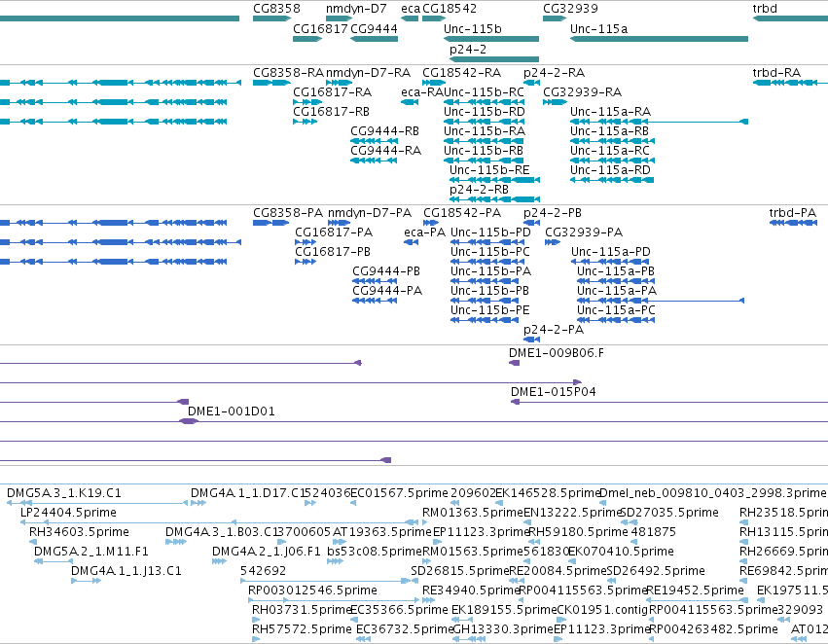Select the CG9444-RA transcript label
Image resolution: width=828 pixels, height=644 pixels.
pos(385,151)
